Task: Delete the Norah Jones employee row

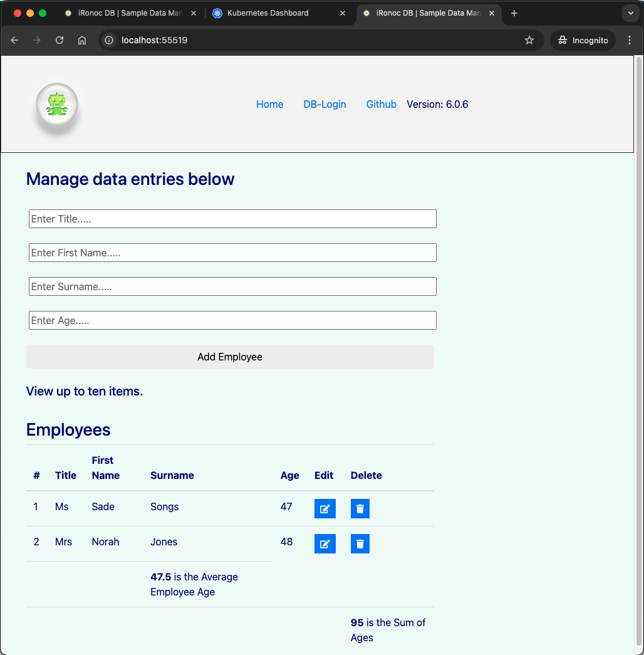Action: click(360, 544)
